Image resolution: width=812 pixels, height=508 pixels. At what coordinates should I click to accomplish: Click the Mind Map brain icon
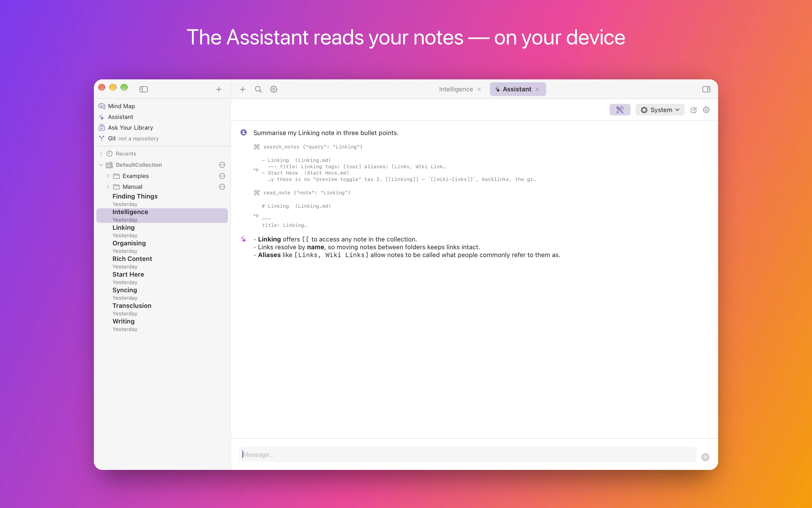(102, 106)
